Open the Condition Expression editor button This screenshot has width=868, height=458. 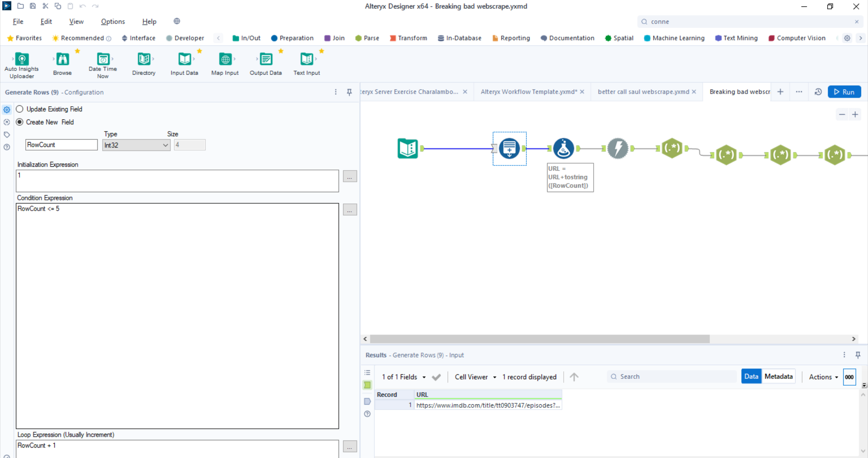[x=350, y=210]
